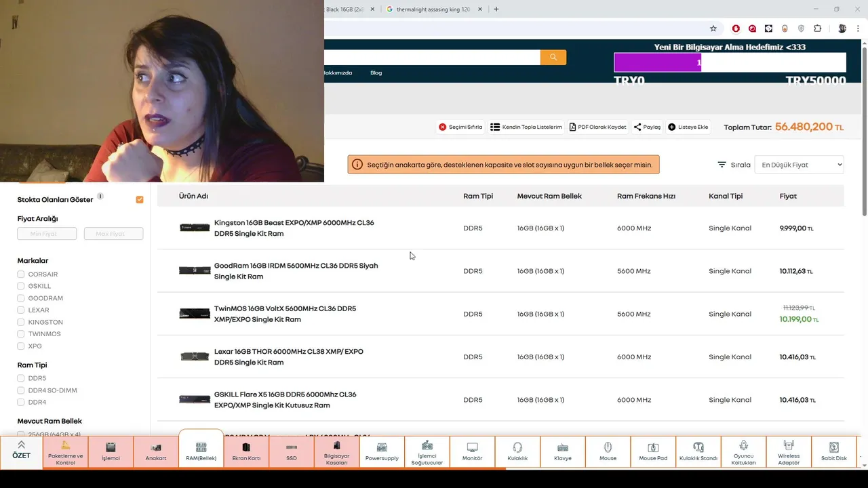Open the En Düşük Fiyat sort dropdown
868x488 pixels.
click(799, 165)
